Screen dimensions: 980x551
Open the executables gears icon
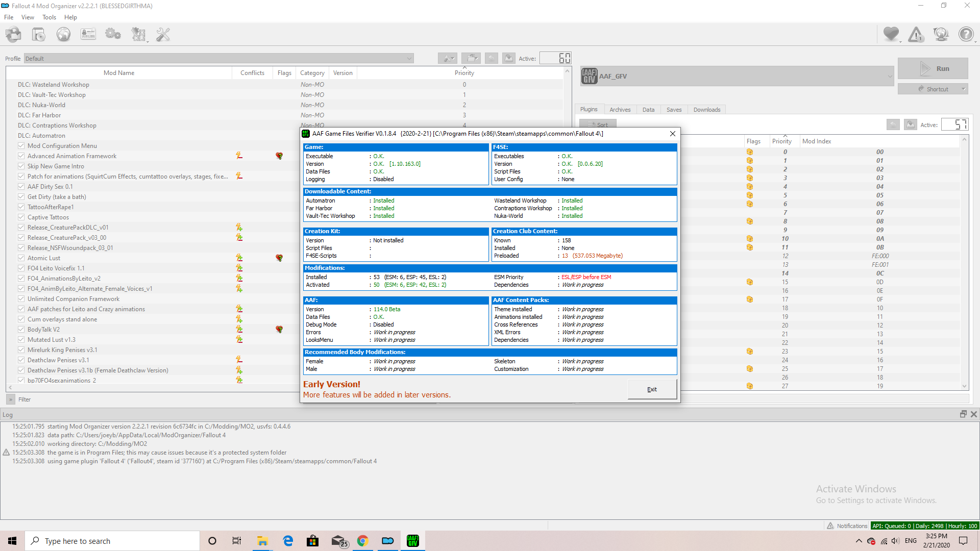[113, 34]
